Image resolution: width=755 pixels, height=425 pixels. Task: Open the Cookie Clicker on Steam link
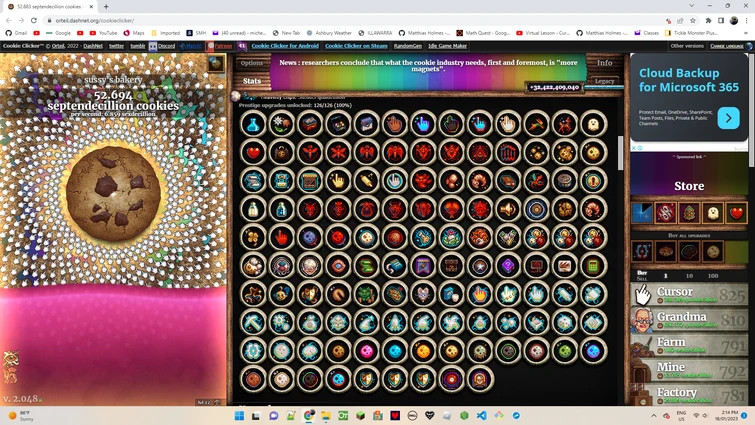tap(356, 46)
